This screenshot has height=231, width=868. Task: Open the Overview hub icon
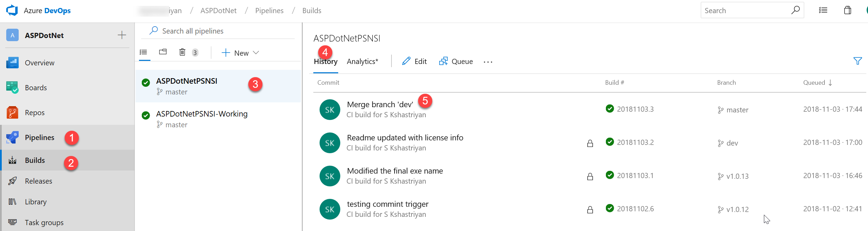pyautogui.click(x=12, y=63)
